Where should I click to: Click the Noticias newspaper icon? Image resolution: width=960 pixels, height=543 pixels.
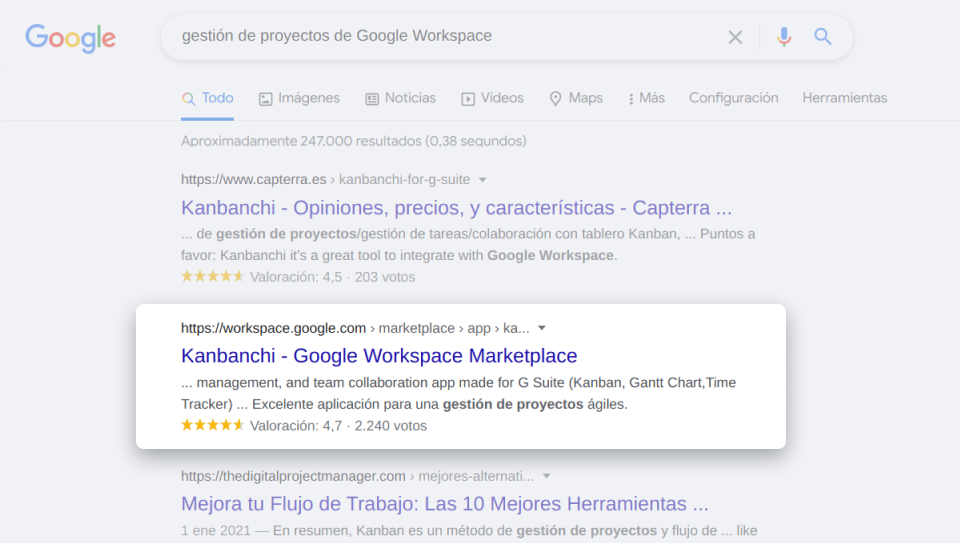(x=372, y=99)
